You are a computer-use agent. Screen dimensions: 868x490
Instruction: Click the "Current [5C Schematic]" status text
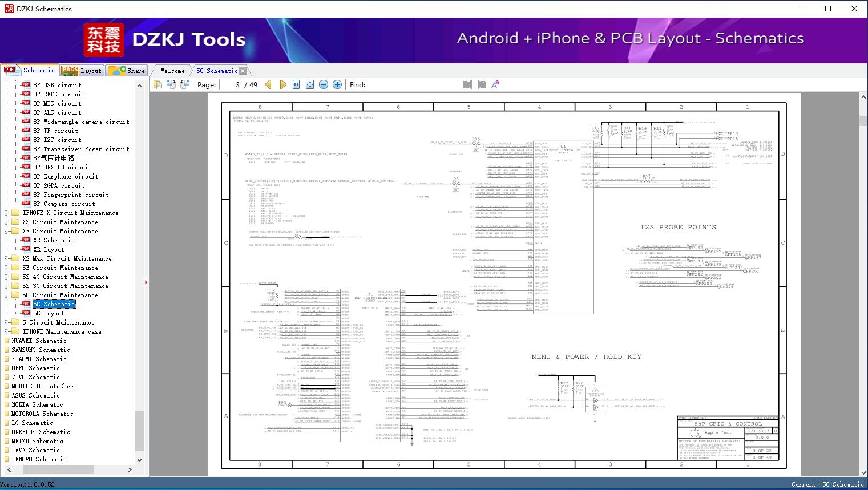(x=829, y=484)
